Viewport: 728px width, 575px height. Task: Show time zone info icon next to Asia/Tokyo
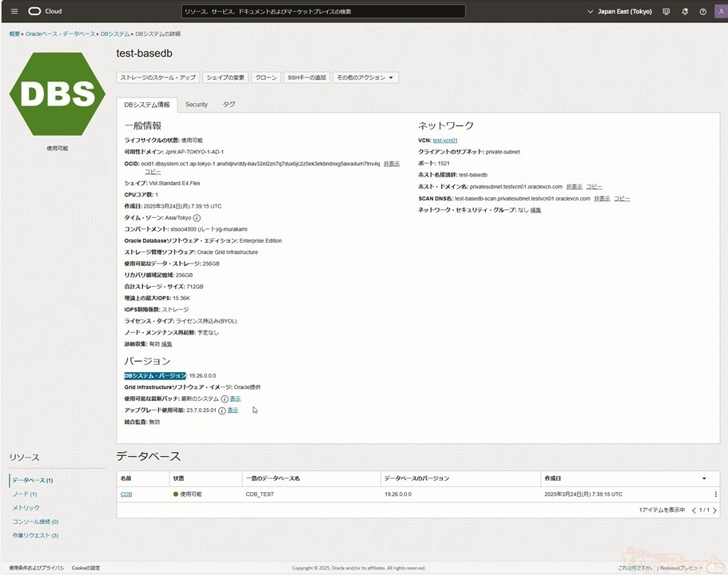tap(197, 218)
